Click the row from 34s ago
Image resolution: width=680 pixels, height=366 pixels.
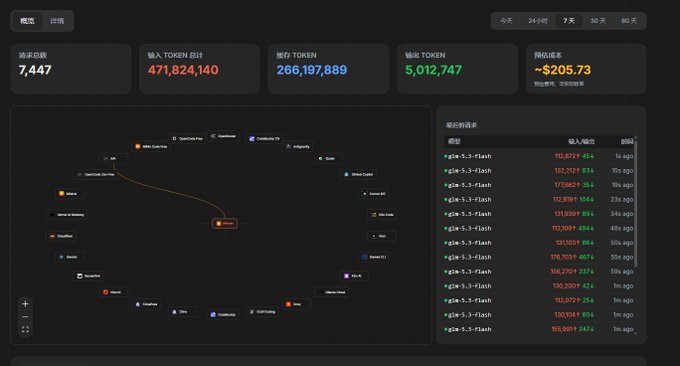pos(538,214)
